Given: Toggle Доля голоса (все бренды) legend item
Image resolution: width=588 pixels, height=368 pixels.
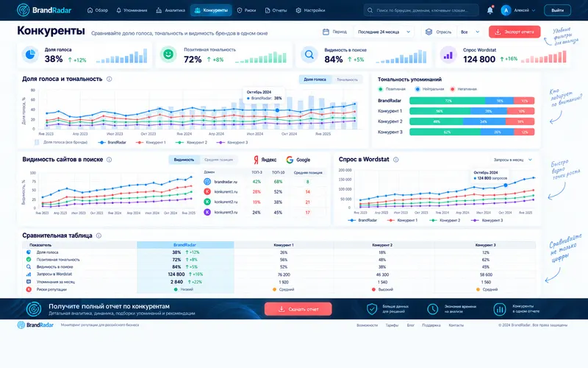Looking at the screenshot, I should (61, 142).
